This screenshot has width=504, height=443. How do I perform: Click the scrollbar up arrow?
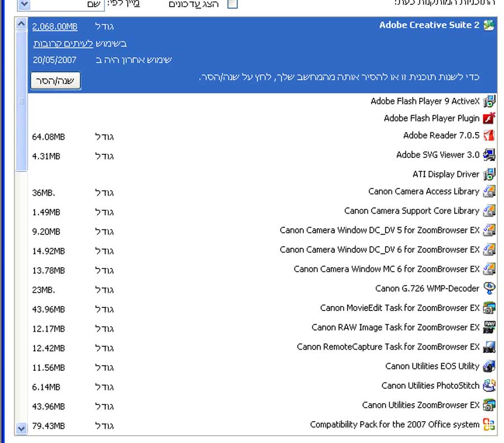[x=21, y=24]
